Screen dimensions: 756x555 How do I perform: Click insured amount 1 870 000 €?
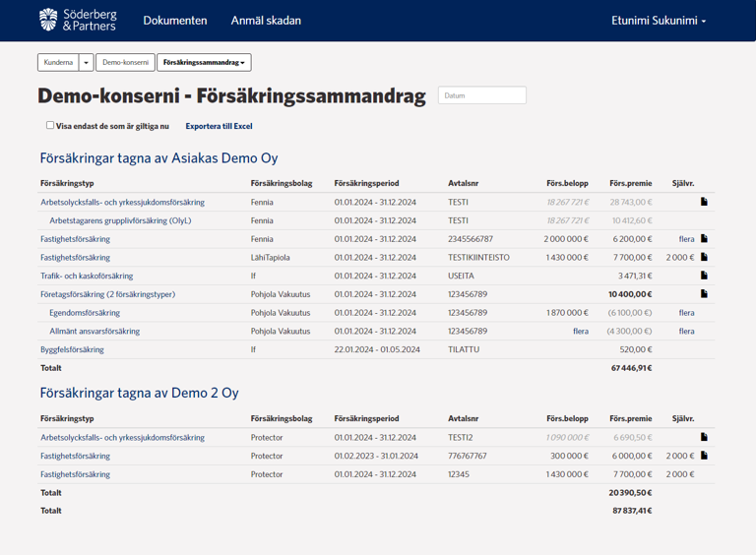point(567,313)
